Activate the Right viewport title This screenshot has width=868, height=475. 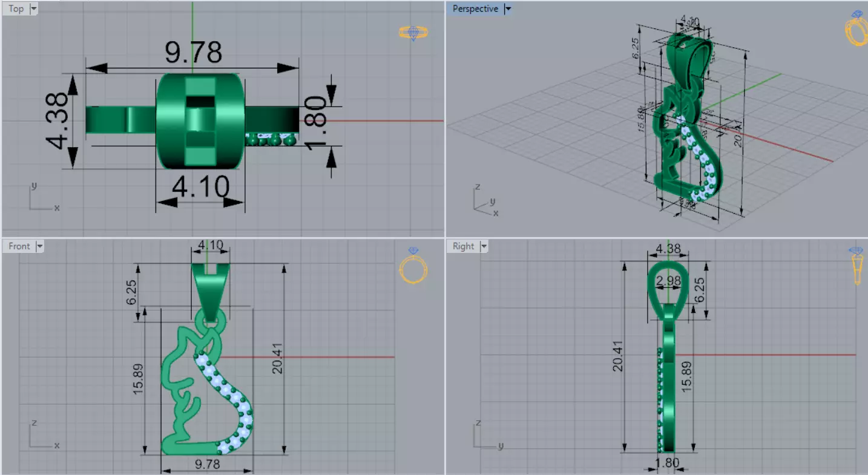click(x=463, y=246)
